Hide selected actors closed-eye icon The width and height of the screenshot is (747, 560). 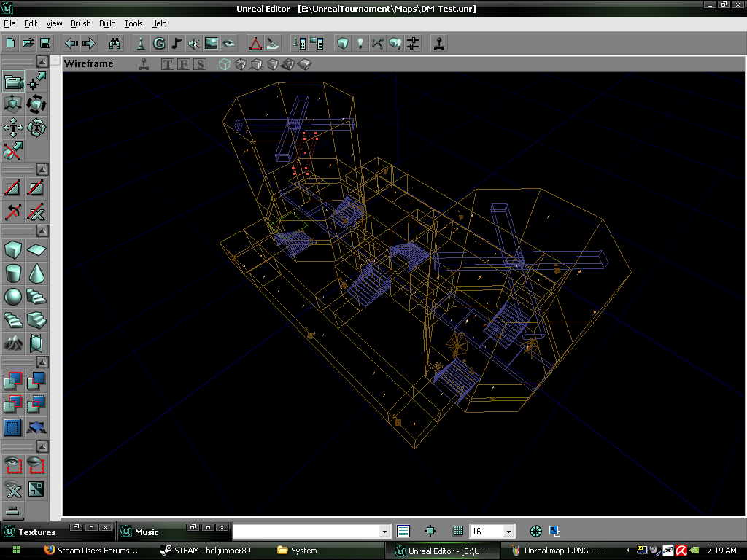36,465
